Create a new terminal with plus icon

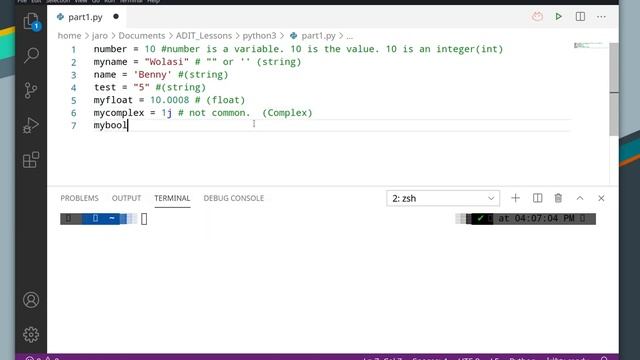[516, 198]
